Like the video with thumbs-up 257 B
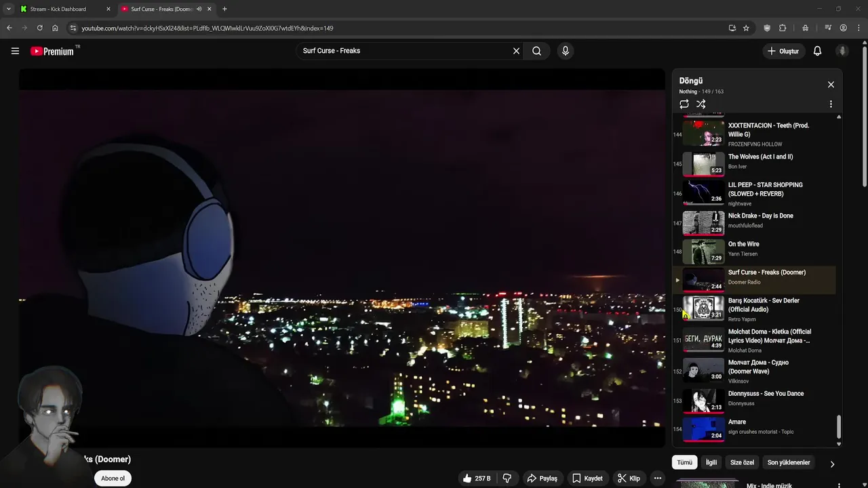The height and width of the screenshot is (488, 868). click(477, 479)
